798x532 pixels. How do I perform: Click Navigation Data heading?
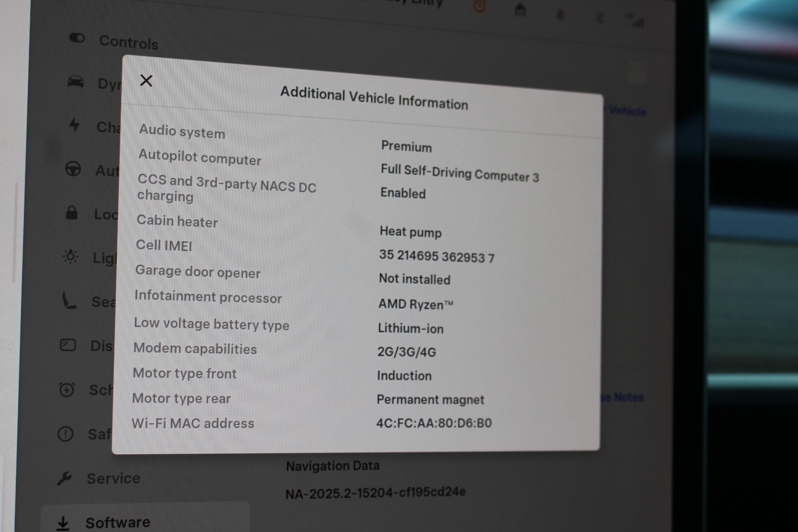(332, 465)
